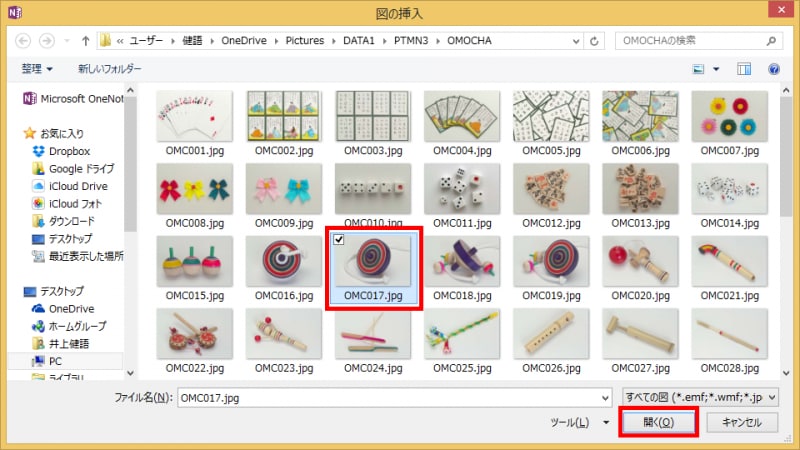Select thumbnail OMC020.jpg kendama
Viewport: 800px width, 450px height.
coord(640,261)
